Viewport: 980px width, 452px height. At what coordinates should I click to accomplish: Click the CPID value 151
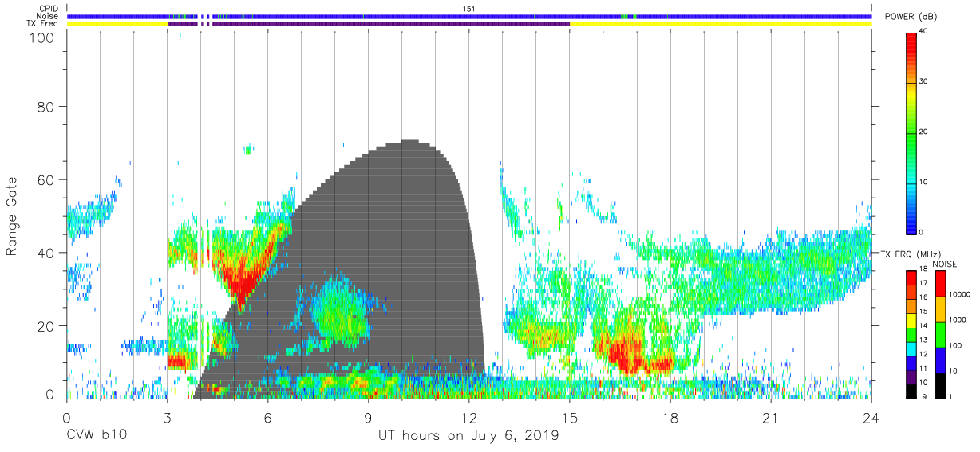(x=469, y=9)
